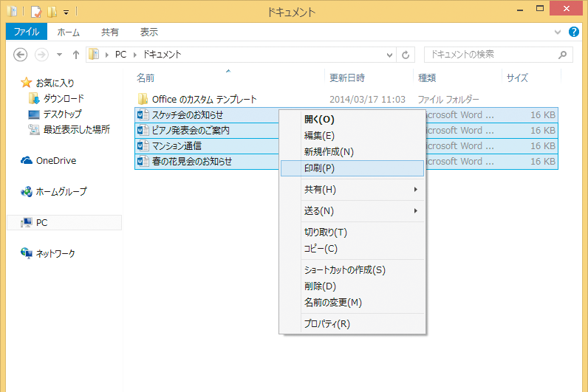The width and height of the screenshot is (588, 392).
Task: Choose コピー(C) from the context menu
Action: (352, 249)
